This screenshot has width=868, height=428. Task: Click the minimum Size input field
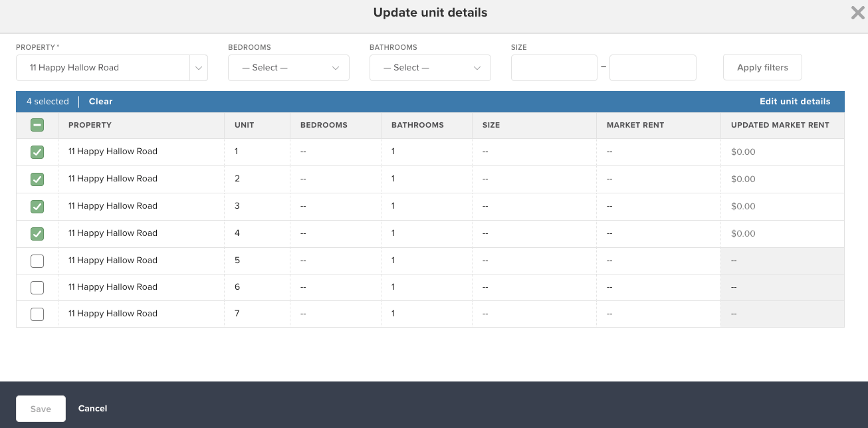click(x=554, y=67)
